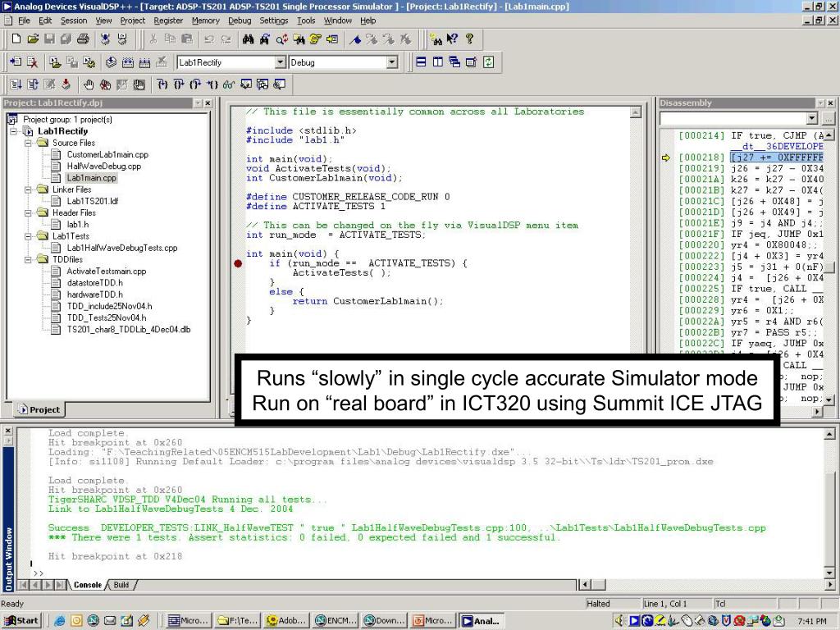This screenshot has height=630, width=840.
Task: Click the Cascade windows icon
Action: point(454,62)
